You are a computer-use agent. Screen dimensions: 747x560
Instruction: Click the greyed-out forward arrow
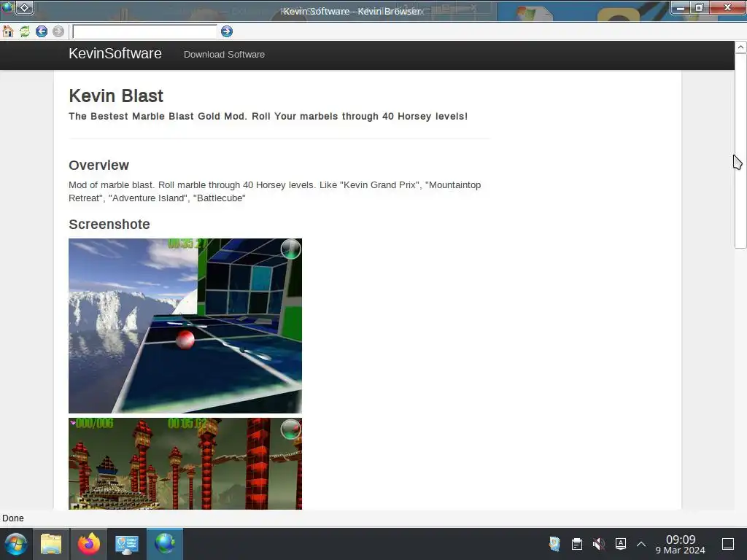click(58, 31)
